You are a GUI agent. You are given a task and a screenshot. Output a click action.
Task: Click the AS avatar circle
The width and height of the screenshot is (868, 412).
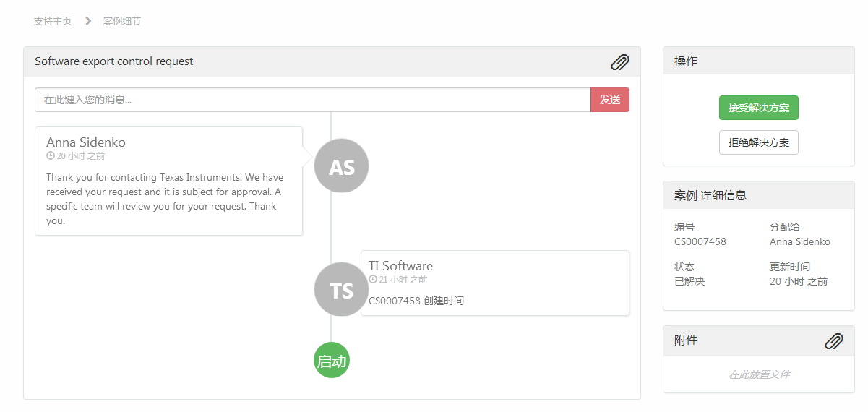pyautogui.click(x=341, y=166)
